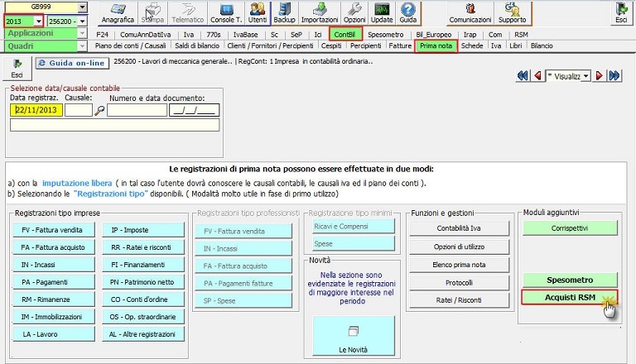Screen dimensions: 636x364
Task: Open Piano dei conti / Causali tab
Action: 130,45
